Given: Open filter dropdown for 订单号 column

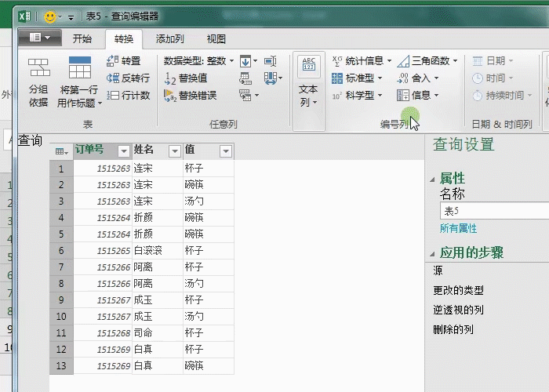Looking at the screenshot, I should pos(123,151).
